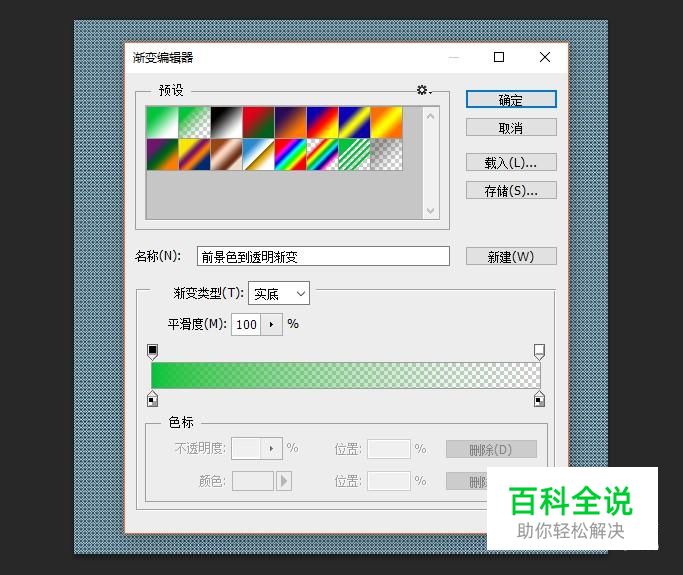Image resolution: width=683 pixels, height=575 pixels.
Task: Close the 渐变编辑器 dialog
Action: pyautogui.click(x=544, y=57)
